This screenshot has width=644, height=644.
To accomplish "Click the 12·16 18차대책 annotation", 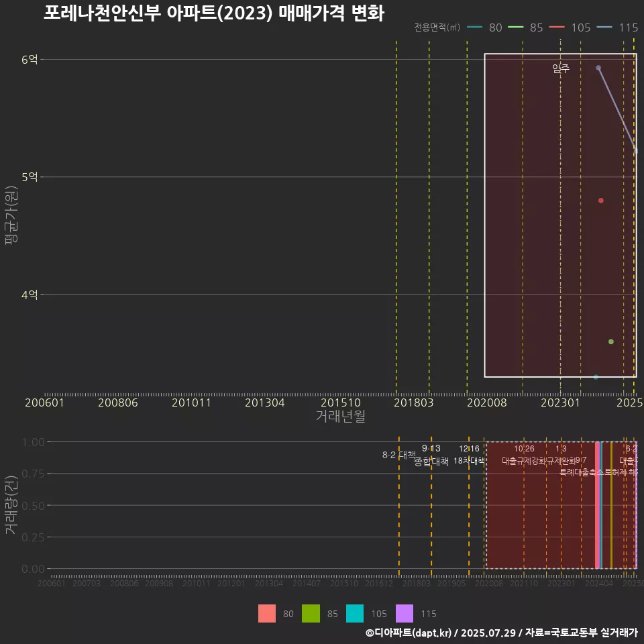I will (469, 455).
